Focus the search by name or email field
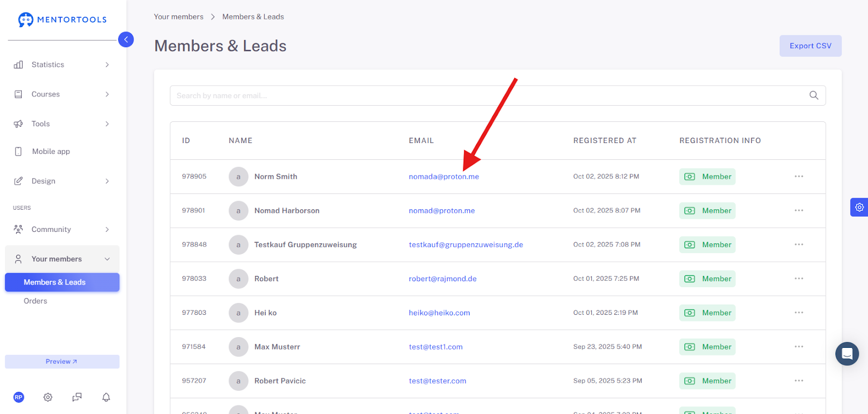 (x=497, y=95)
